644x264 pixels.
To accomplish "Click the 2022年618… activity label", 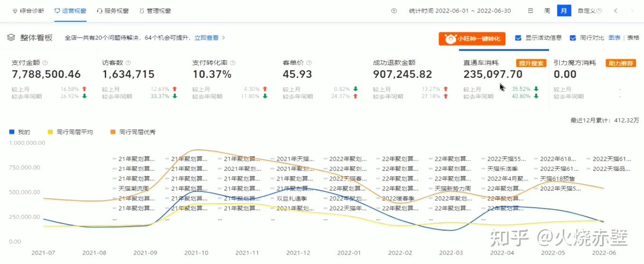I will 559,159.
